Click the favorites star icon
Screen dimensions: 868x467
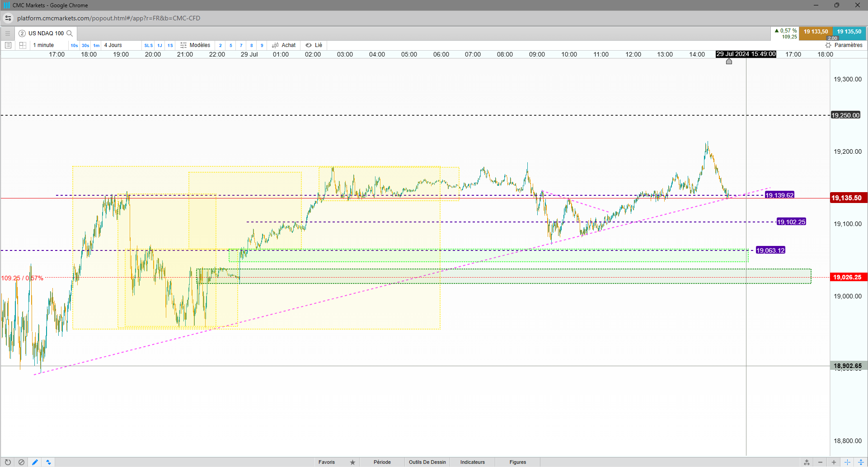coord(352,462)
